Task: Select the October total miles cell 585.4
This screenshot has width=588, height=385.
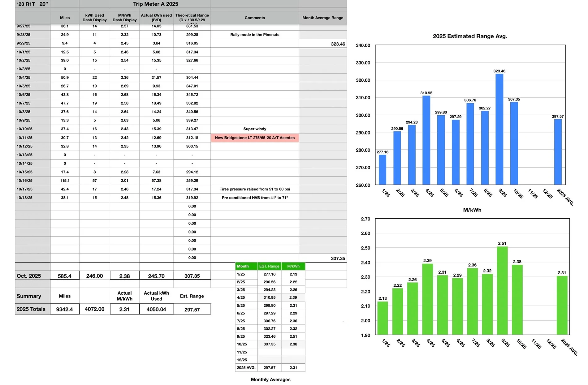Action: [x=65, y=276]
